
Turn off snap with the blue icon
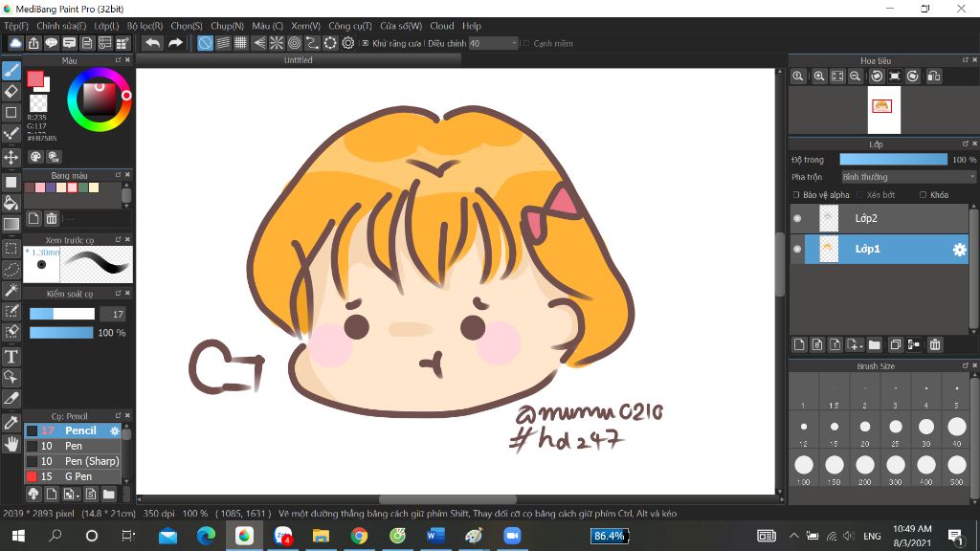click(x=205, y=43)
